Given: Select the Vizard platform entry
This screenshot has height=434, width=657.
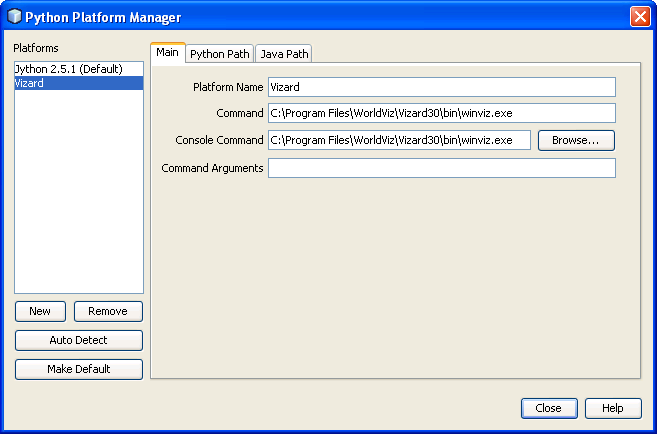Looking at the screenshot, I should pyautogui.click(x=79, y=83).
